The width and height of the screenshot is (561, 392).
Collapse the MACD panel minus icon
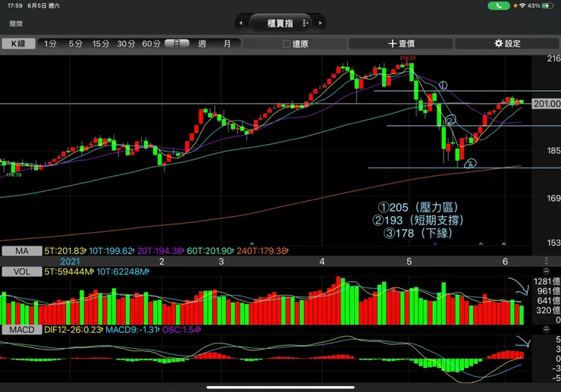click(x=546, y=329)
